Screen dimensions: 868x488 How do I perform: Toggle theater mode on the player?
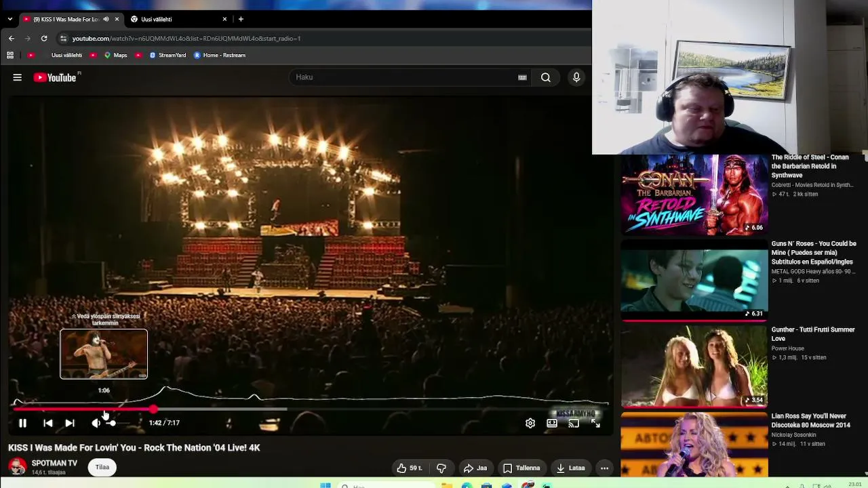(552, 423)
